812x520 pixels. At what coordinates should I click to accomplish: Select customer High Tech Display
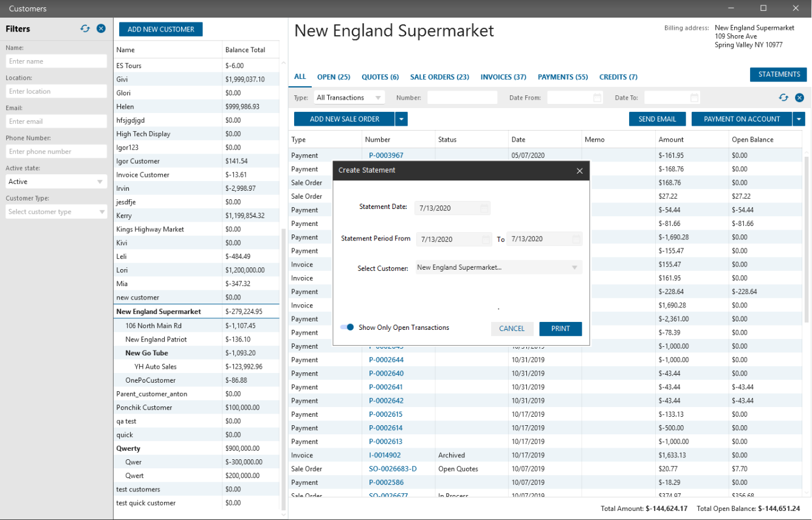coord(196,134)
